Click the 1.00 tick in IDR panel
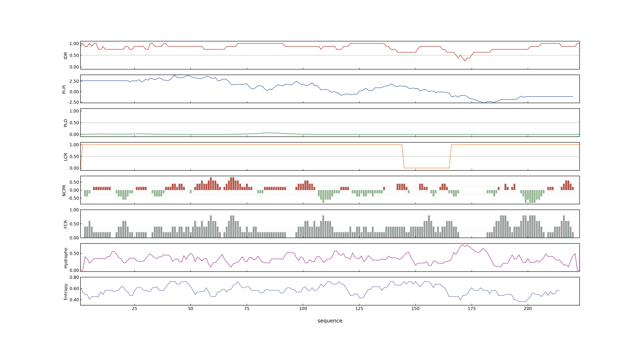 [74, 44]
